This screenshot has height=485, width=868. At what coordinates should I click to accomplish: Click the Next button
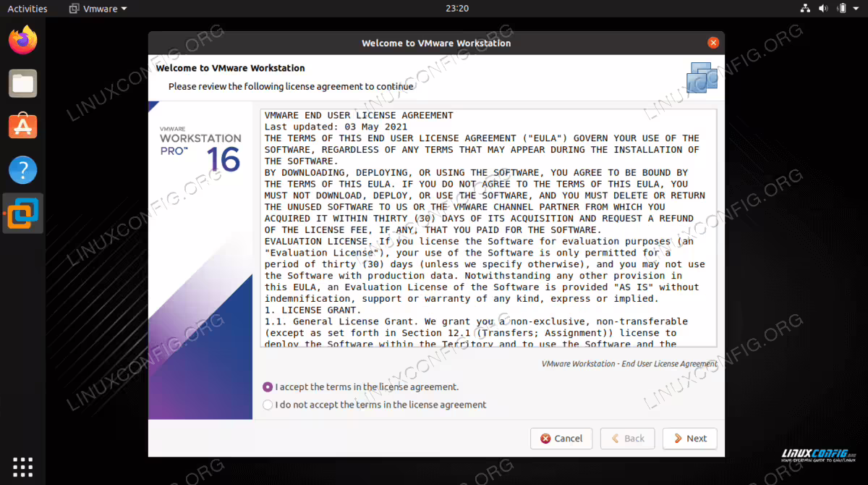690,439
